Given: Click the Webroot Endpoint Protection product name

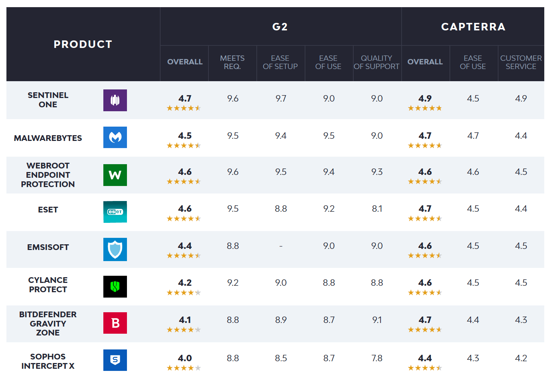Looking at the screenshot, I should [48, 175].
